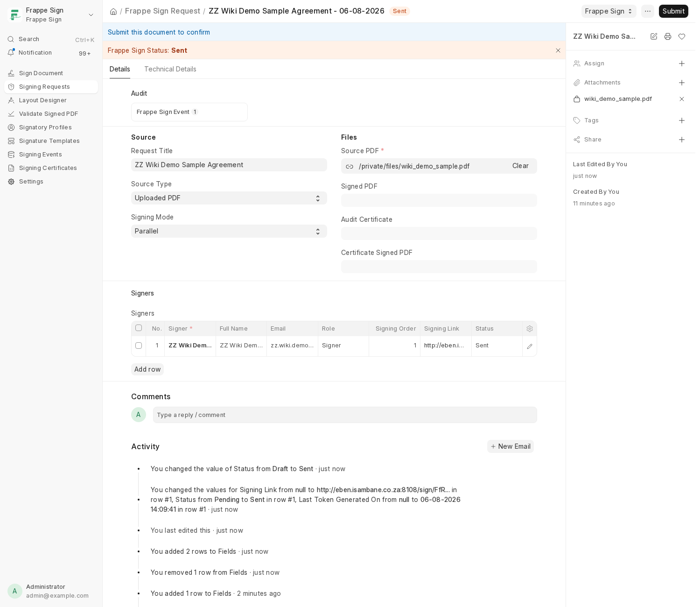
Task: Remove wiki_demo_sample.pdf attachment
Action: point(682,99)
